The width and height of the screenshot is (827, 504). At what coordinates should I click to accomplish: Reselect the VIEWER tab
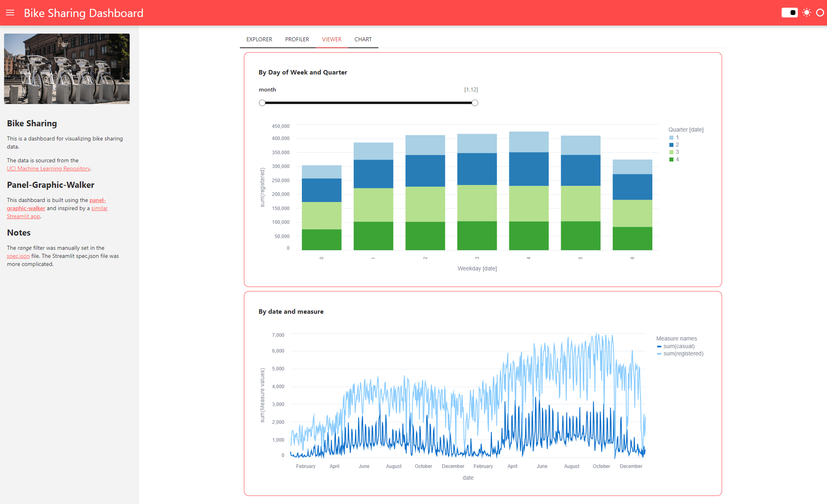331,39
